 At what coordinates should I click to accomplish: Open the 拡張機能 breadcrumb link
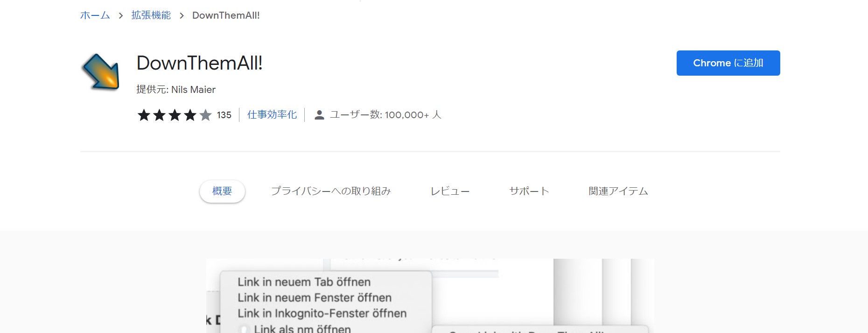pyautogui.click(x=151, y=15)
